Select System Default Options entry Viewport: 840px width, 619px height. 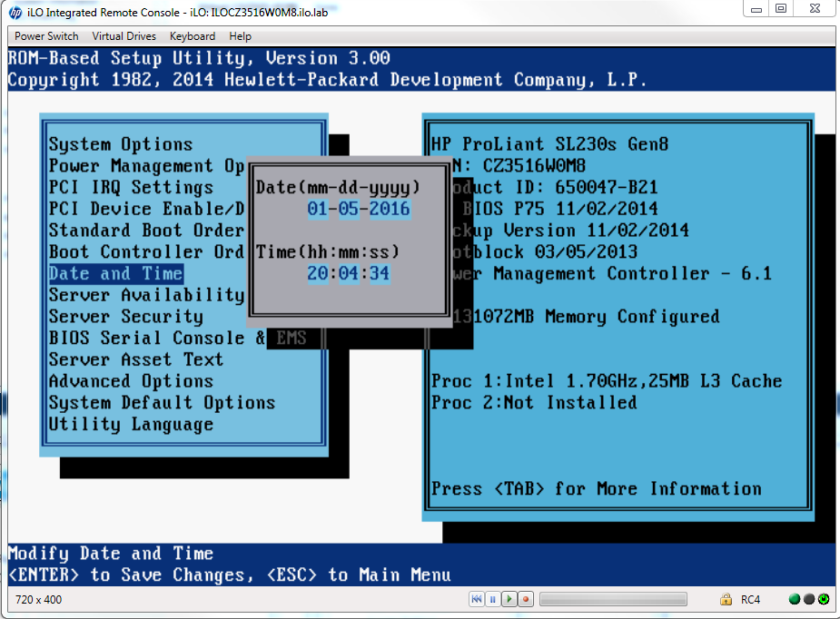pyautogui.click(x=162, y=403)
